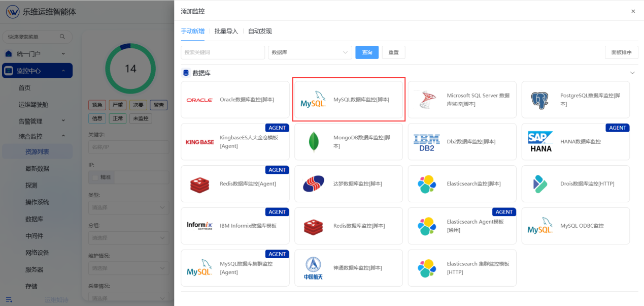Screen dimensions: 644x306
Task: Click the 监控中心 monitor icon
Action: click(x=8, y=71)
